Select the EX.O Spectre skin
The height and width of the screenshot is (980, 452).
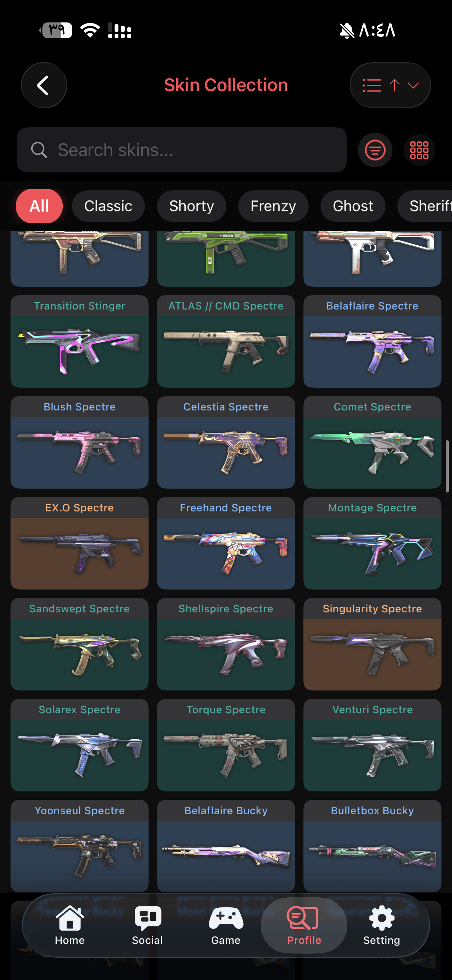80,543
